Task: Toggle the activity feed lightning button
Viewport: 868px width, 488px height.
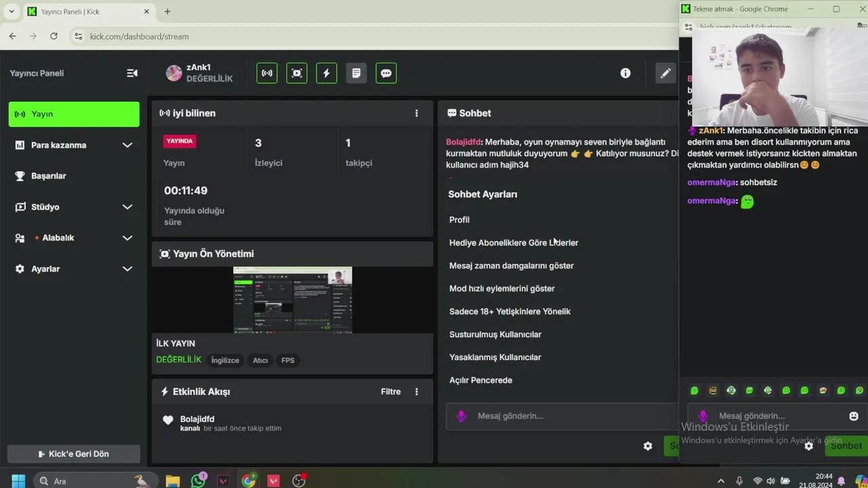Action: click(x=326, y=73)
